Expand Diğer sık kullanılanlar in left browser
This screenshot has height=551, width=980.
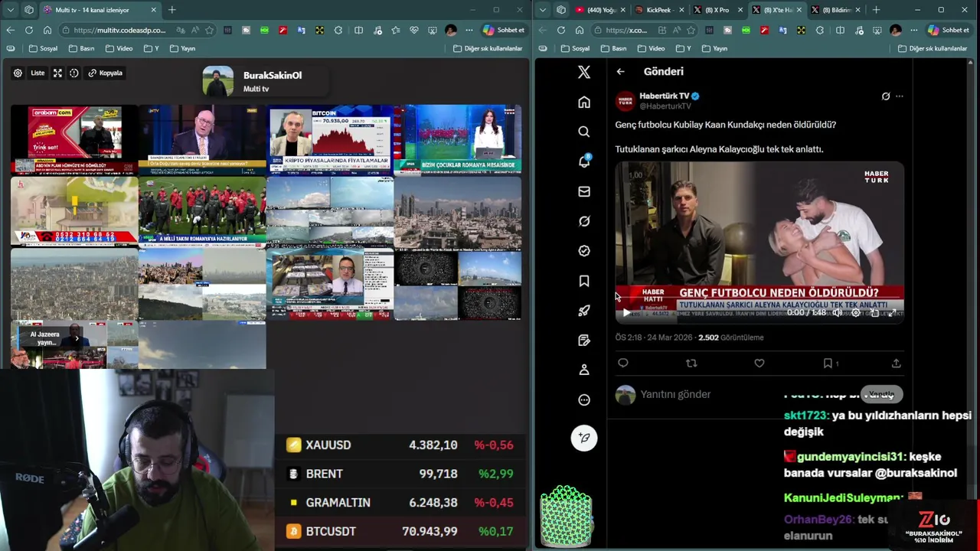pos(488,48)
